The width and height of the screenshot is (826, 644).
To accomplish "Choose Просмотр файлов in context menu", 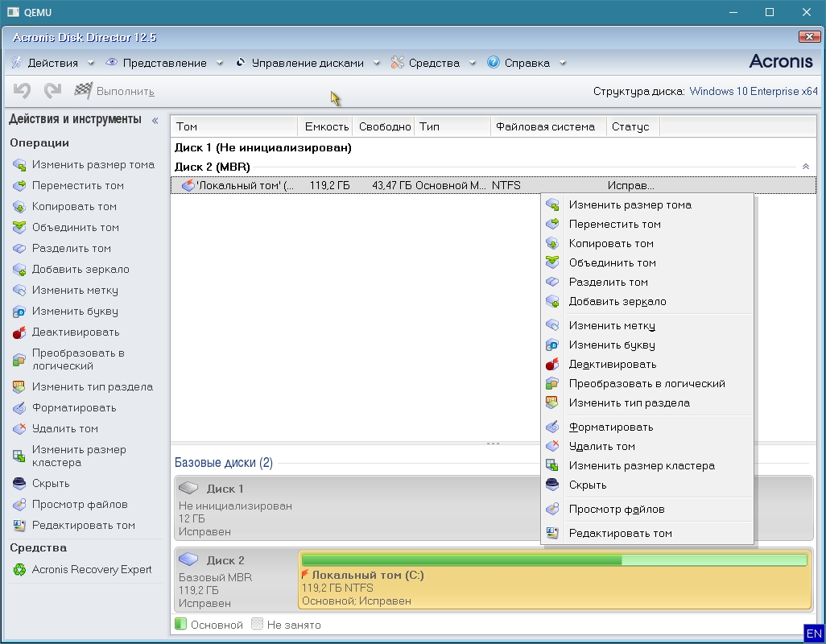I will (647, 510).
